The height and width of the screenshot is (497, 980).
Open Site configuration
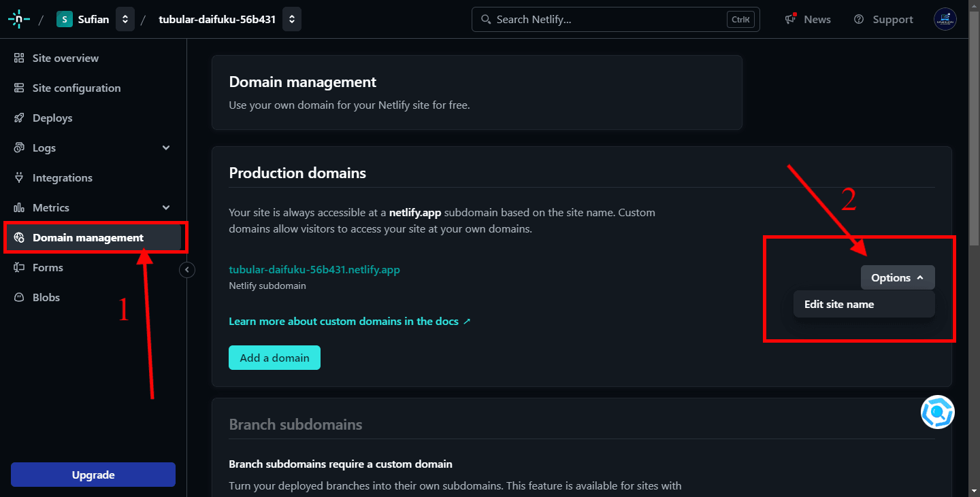(x=76, y=88)
